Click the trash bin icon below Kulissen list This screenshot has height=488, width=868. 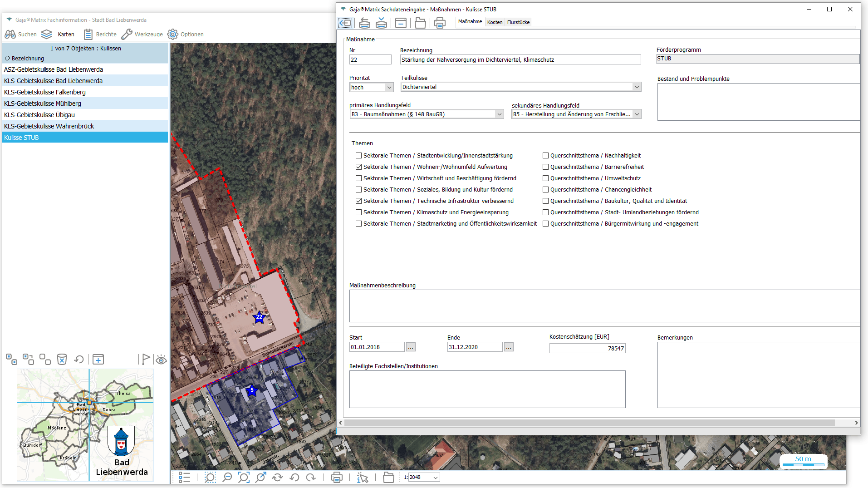tap(62, 360)
